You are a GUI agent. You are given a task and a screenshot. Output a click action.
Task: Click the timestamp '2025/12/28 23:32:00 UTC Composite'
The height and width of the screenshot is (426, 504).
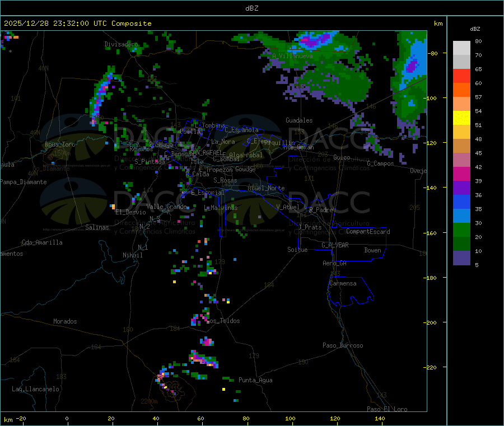77,24
